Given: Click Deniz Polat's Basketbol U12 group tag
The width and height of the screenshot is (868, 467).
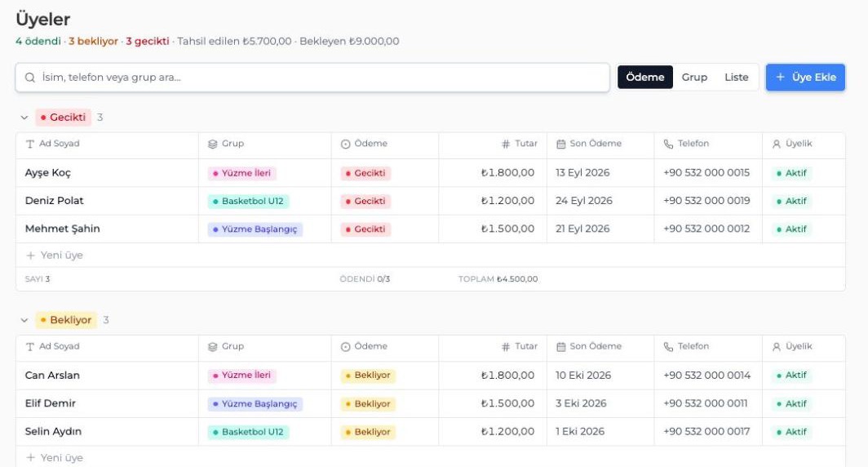Looking at the screenshot, I should (x=248, y=201).
